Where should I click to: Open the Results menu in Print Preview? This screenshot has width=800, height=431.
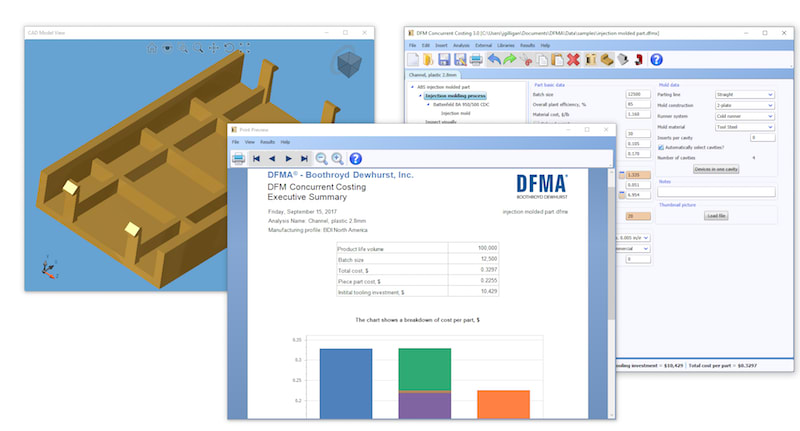[267, 142]
